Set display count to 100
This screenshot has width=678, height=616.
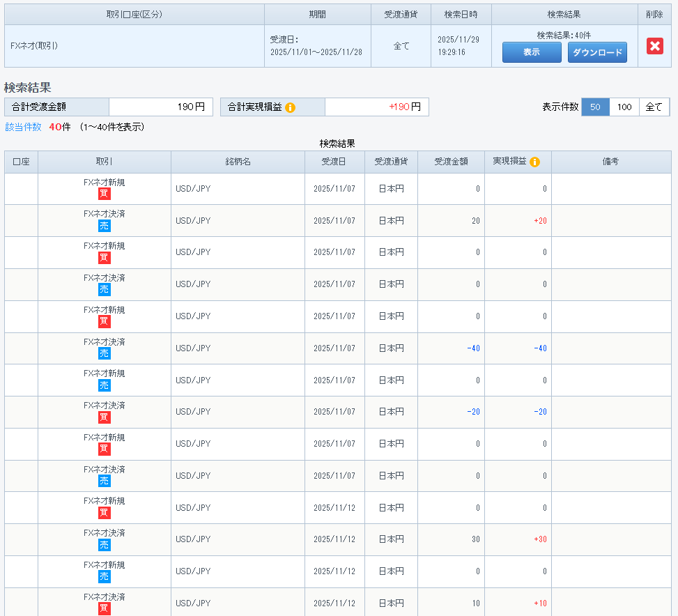[x=624, y=107]
